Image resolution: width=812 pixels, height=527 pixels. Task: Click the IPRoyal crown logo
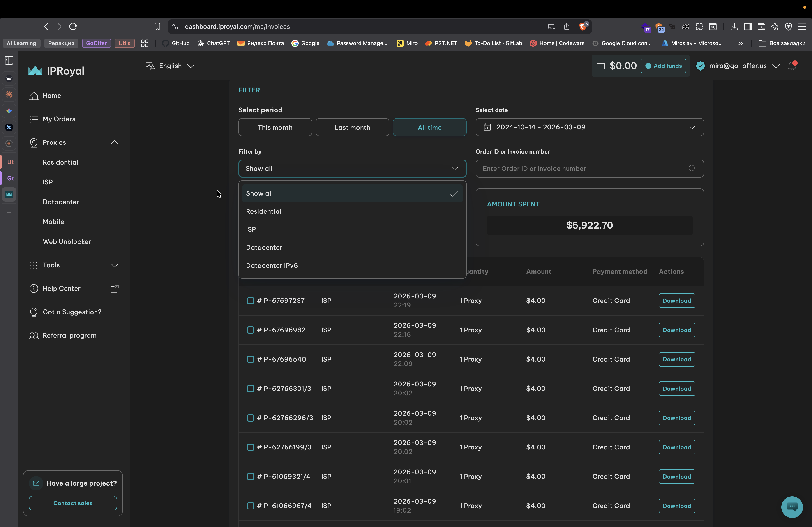point(35,71)
